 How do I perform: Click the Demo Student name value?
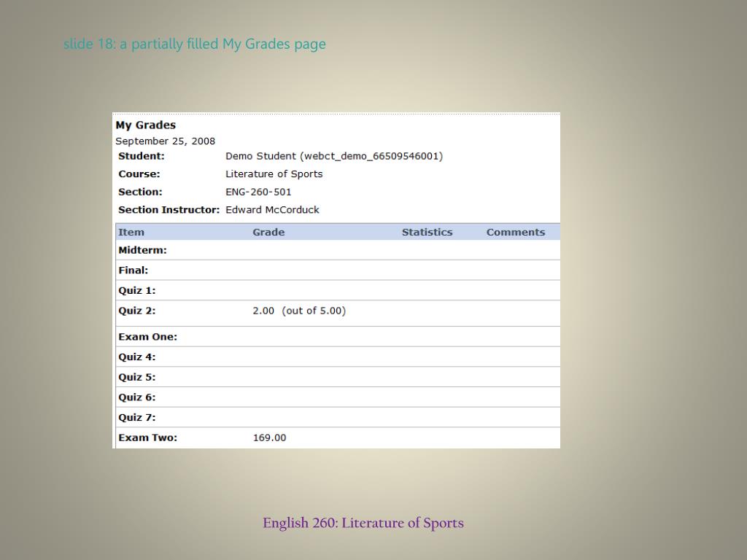(334, 156)
